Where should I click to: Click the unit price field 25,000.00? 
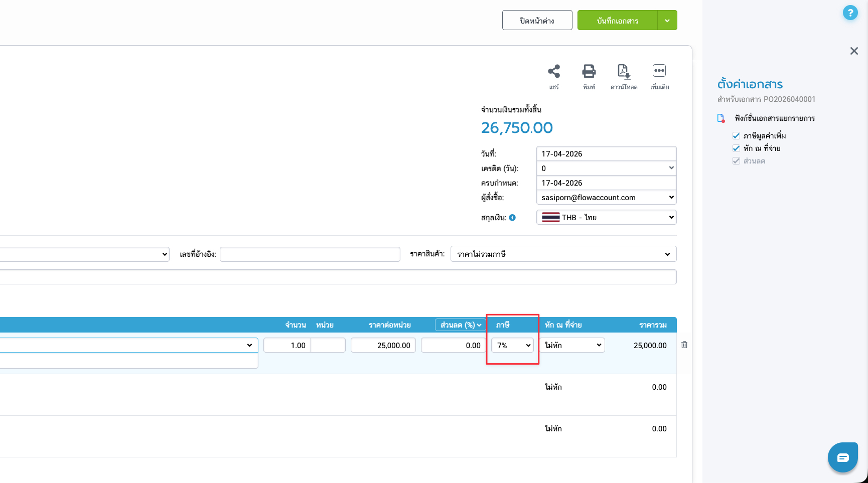point(383,346)
